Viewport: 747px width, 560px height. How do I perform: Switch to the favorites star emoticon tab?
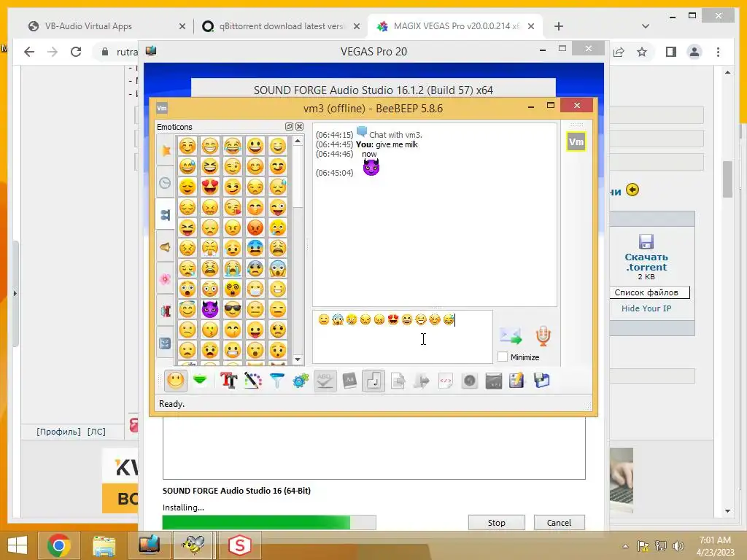pos(166,150)
